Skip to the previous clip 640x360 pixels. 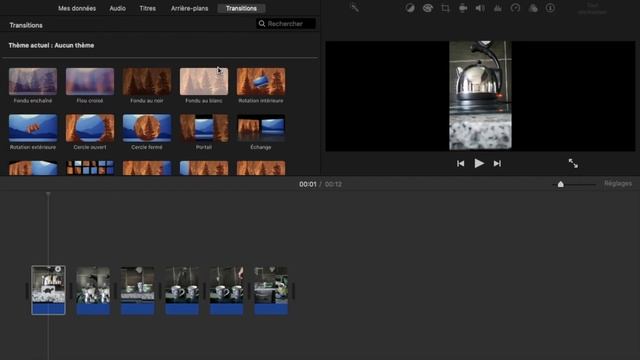coord(460,163)
